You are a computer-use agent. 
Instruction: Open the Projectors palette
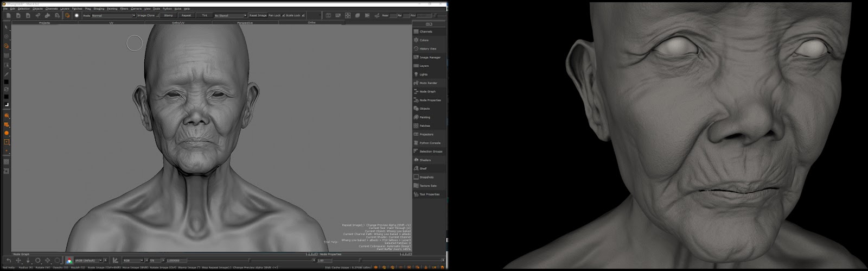pos(430,134)
